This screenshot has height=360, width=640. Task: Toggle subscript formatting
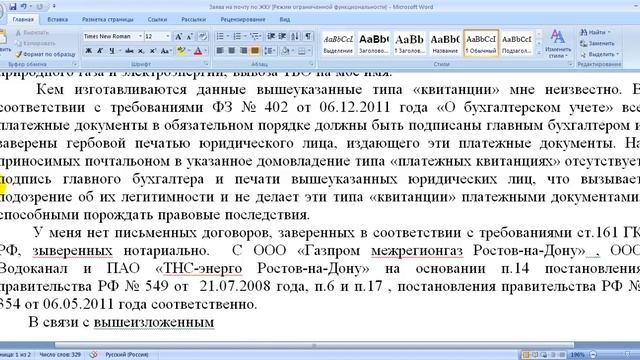[x=141, y=51]
